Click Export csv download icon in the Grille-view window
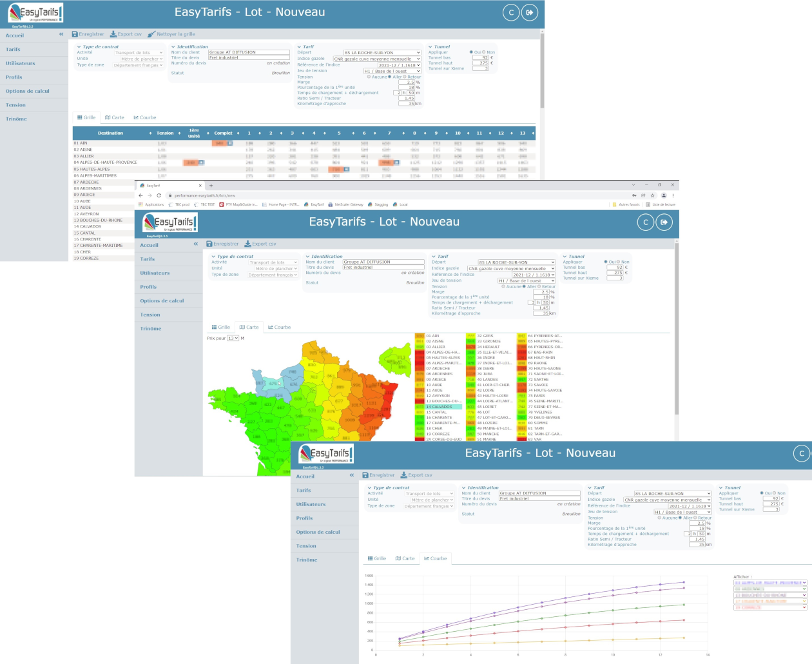 [x=113, y=34]
